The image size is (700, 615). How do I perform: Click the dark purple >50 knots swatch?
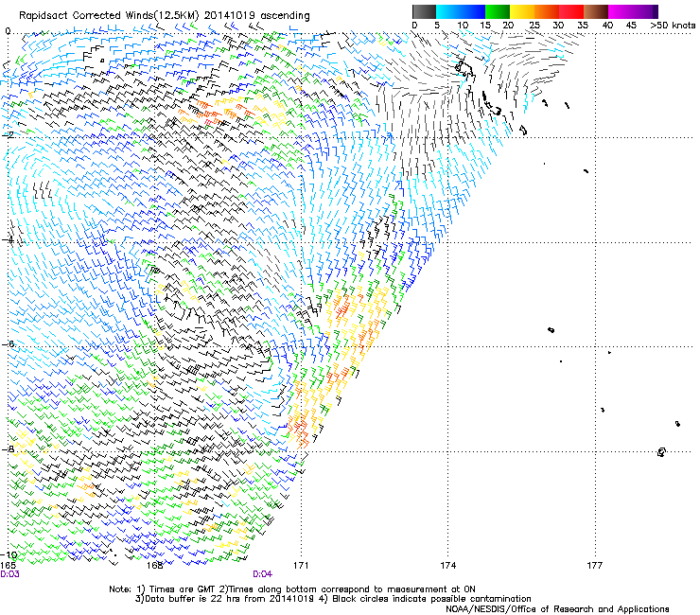pos(655,11)
